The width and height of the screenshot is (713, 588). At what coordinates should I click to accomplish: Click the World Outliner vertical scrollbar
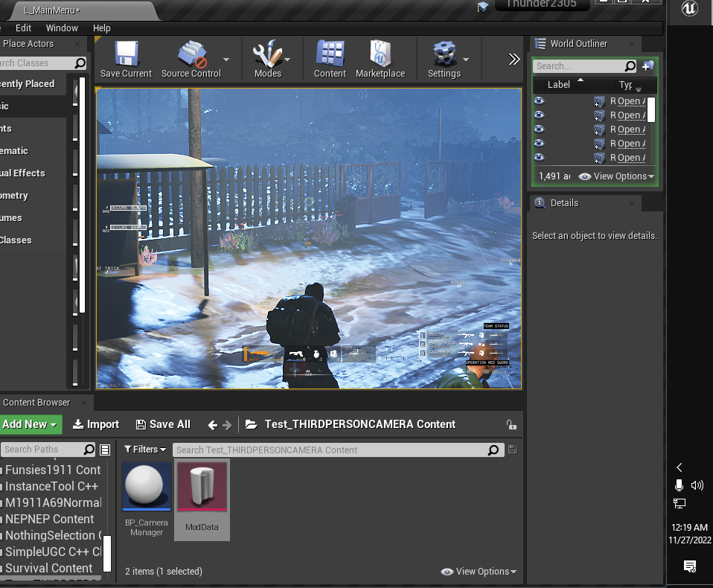tap(651, 109)
